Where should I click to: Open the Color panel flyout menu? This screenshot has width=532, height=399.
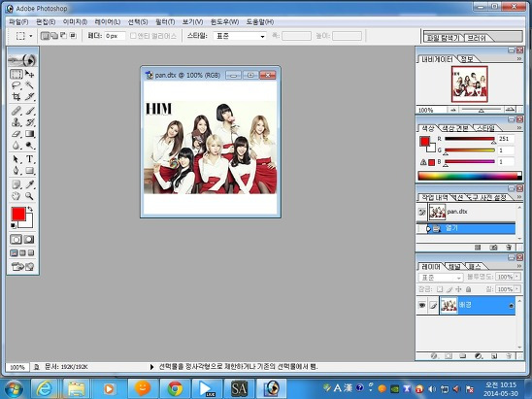519,128
